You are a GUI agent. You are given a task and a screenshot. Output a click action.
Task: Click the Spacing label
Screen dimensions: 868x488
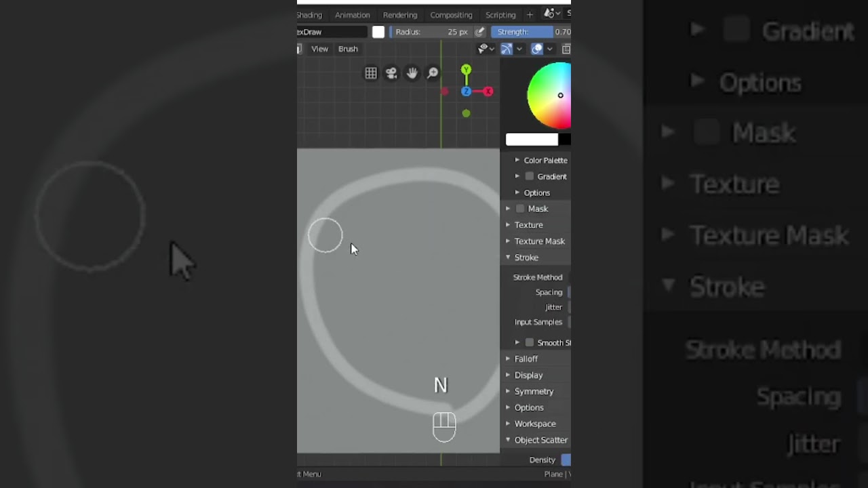pos(549,292)
